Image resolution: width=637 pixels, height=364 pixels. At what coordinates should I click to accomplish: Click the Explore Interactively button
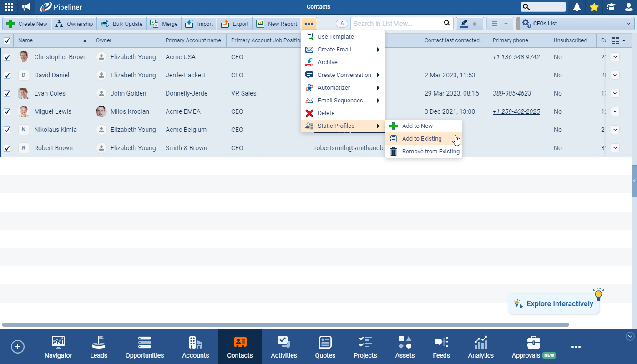pos(554,304)
